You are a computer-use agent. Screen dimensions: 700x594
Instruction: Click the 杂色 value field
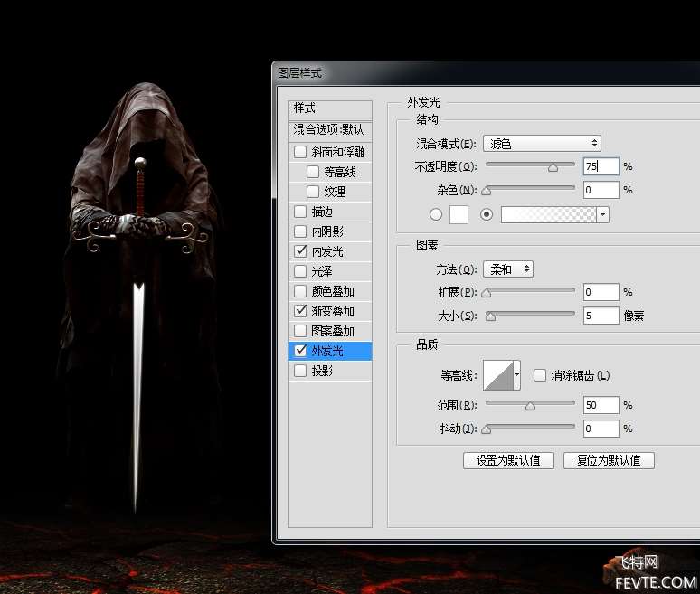tap(601, 190)
